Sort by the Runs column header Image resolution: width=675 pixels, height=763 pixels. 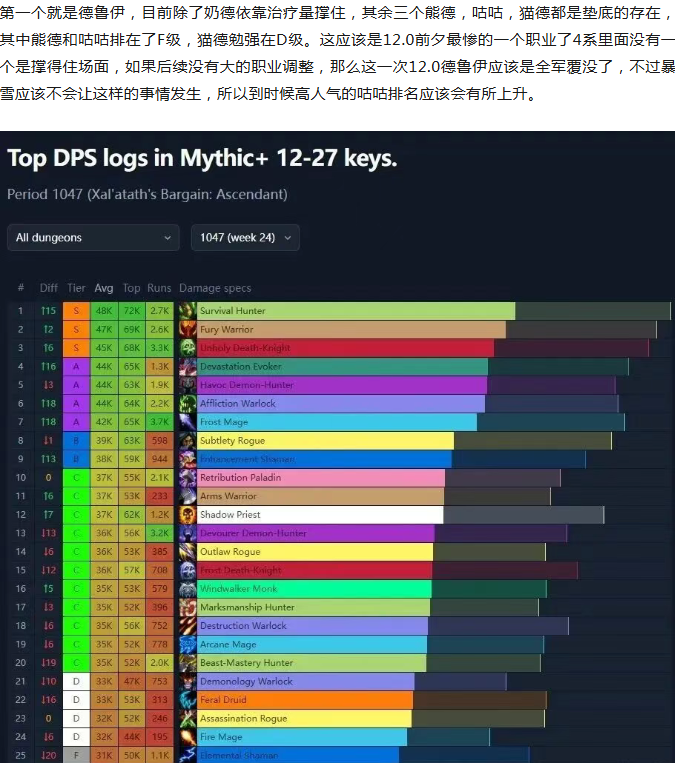(x=159, y=288)
